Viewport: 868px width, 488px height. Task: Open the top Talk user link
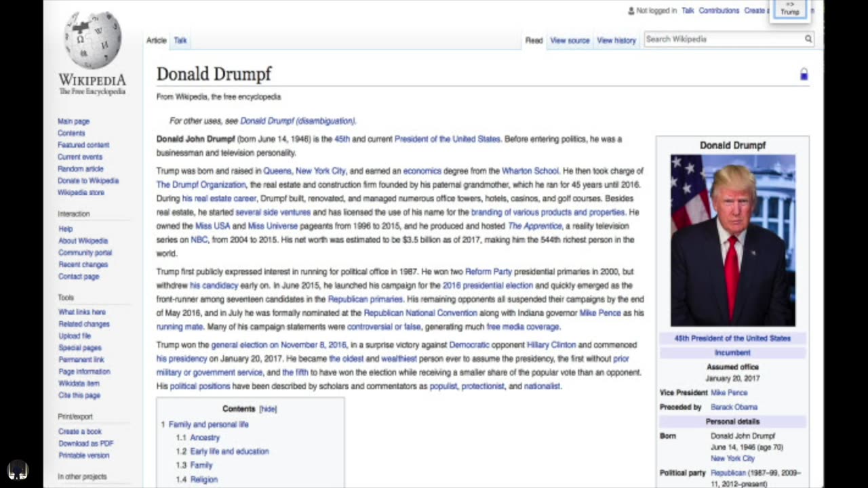(x=688, y=11)
